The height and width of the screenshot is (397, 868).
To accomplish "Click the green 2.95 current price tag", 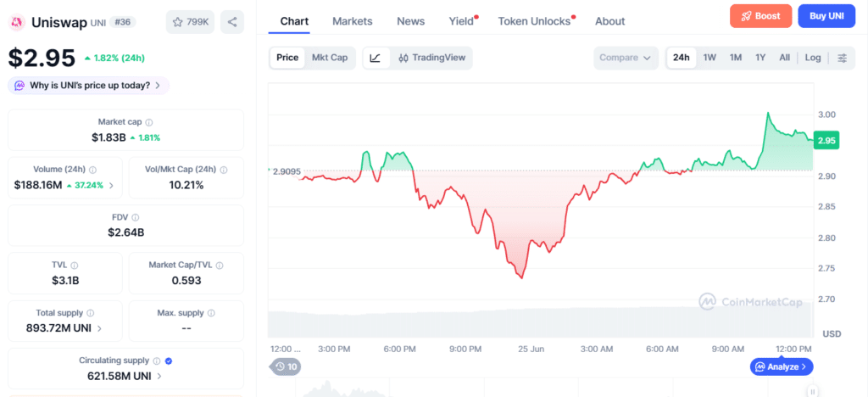I will pos(826,141).
